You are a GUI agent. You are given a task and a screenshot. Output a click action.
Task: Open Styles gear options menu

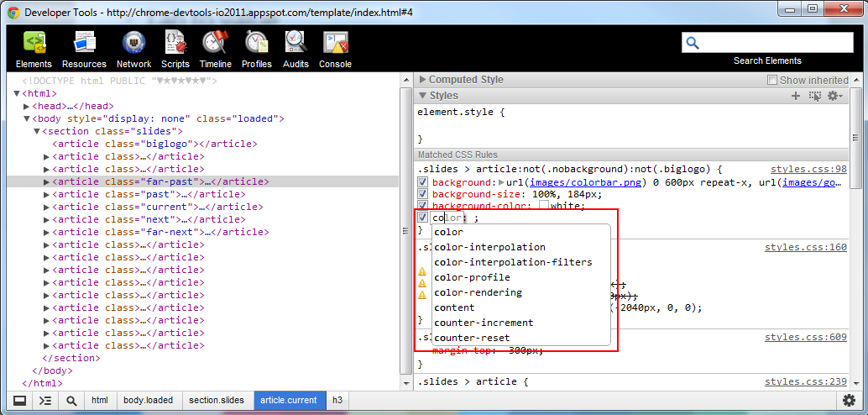pyautogui.click(x=834, y=96)
